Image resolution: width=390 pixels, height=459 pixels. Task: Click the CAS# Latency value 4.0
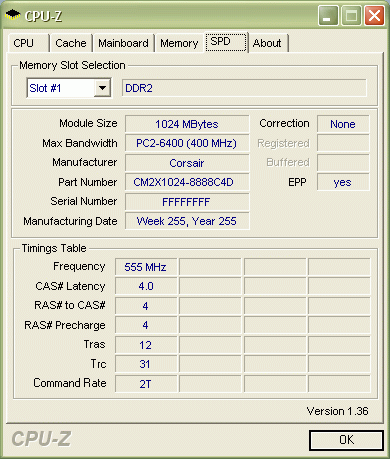pos(146,286)
